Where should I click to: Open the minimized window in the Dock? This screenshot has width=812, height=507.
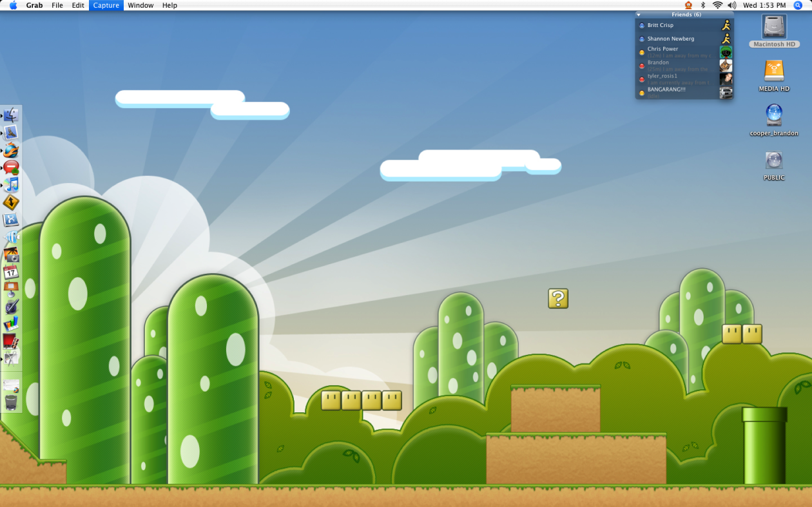pos(11,386)
